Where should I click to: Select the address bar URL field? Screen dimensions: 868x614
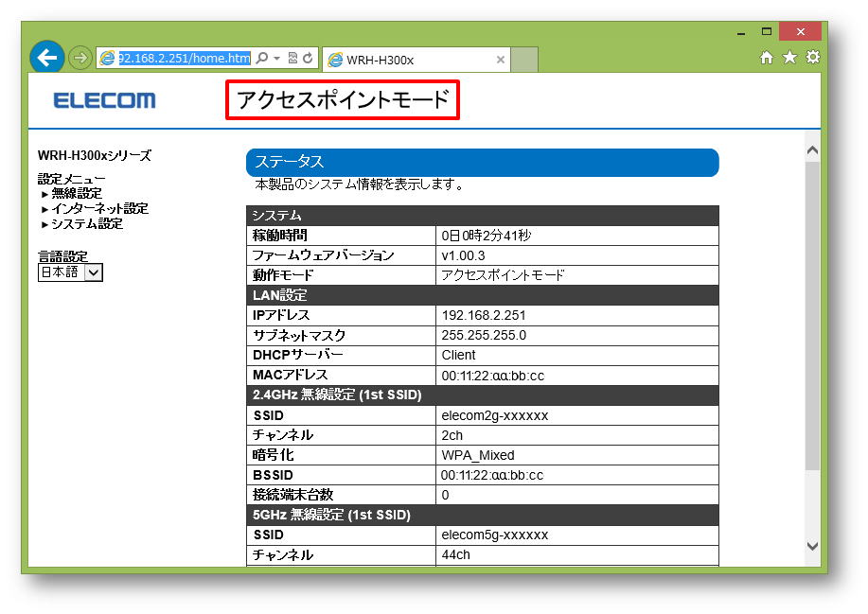tap(185, 58)
